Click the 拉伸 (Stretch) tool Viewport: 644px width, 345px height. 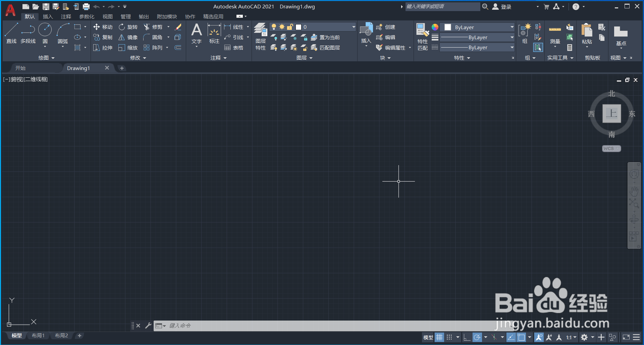coord(103,48)
